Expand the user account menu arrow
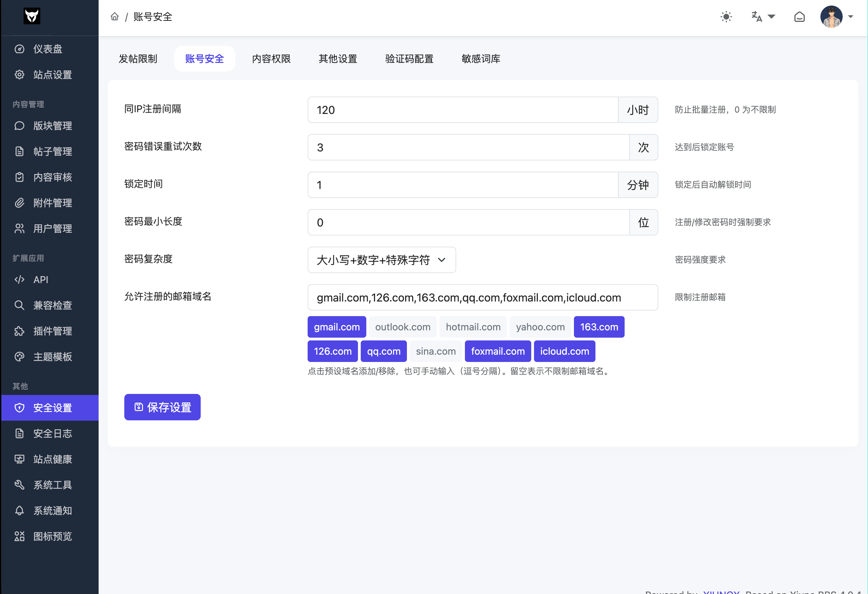The image size is (868, 594). tap(851, 17)
